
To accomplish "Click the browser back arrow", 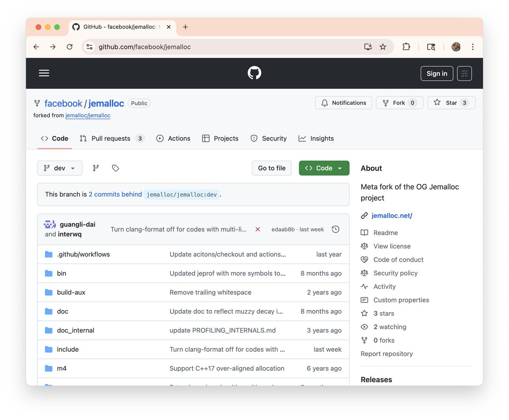I will (36, 47).
